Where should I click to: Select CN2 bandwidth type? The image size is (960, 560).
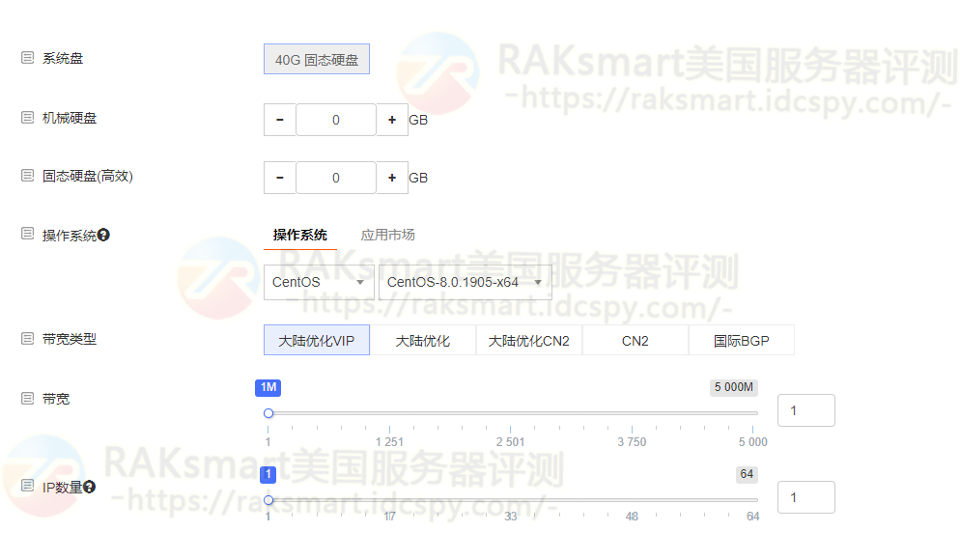tap(635, 340)
